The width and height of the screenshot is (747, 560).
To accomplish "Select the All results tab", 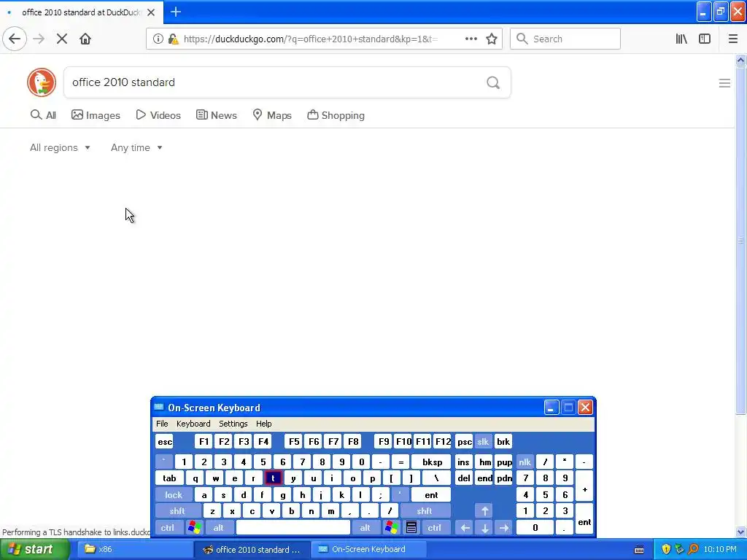I will (x=43, y=115).
